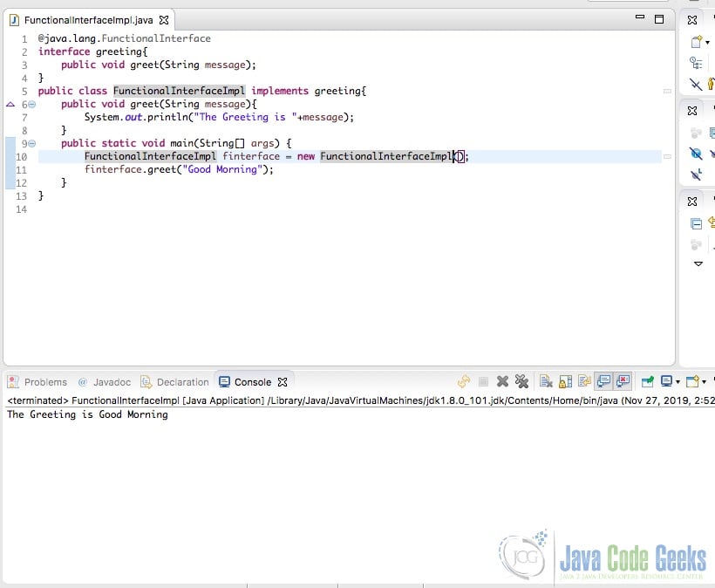Pin the current console
Viewport: 715px width, 588px height.
(x=648, y=381)
